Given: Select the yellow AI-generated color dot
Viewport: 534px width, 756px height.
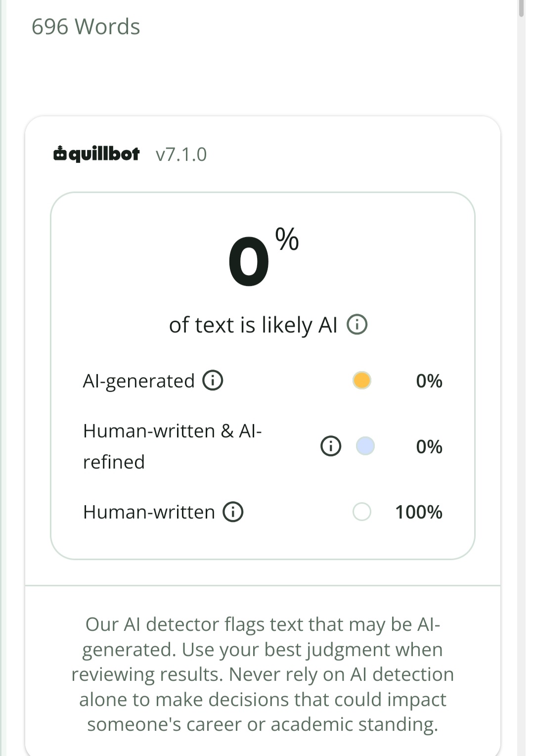Looking at the screenshot, I should [x=362, y=380].
